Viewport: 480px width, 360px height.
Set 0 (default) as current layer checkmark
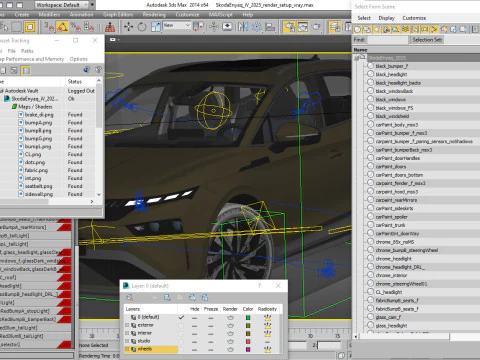tap(181, 317)
